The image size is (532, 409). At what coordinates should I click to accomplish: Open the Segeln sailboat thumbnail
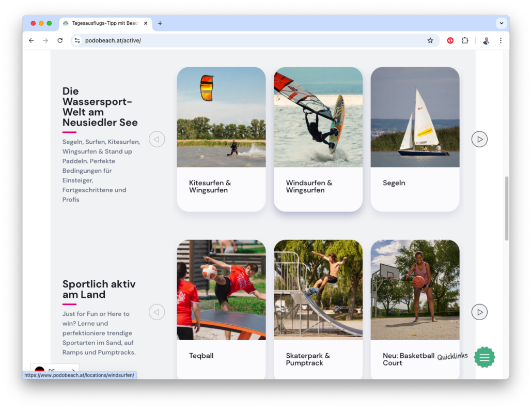(415, 117)
